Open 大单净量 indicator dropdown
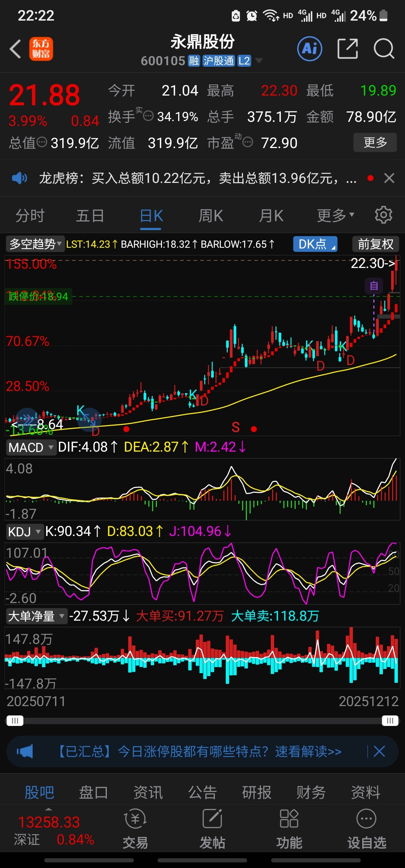Viewport: 405px width, 868px height. point(36,616)
